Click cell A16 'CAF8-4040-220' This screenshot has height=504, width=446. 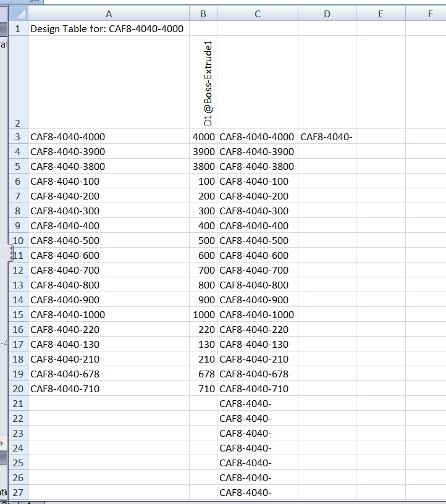(109, 329)
